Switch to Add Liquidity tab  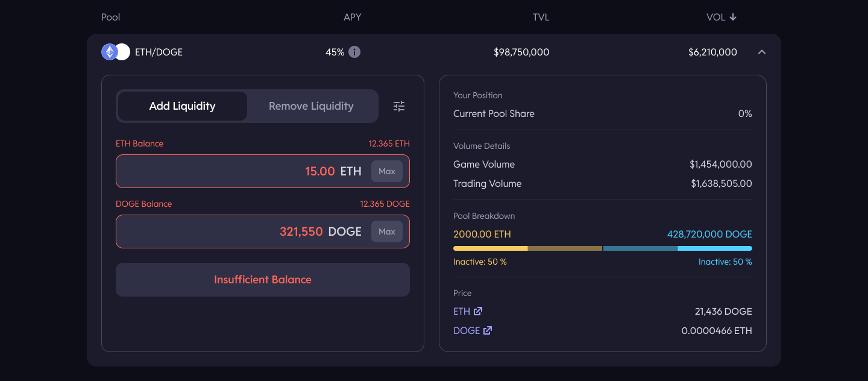pyautogui.click(x=182, y=106)
